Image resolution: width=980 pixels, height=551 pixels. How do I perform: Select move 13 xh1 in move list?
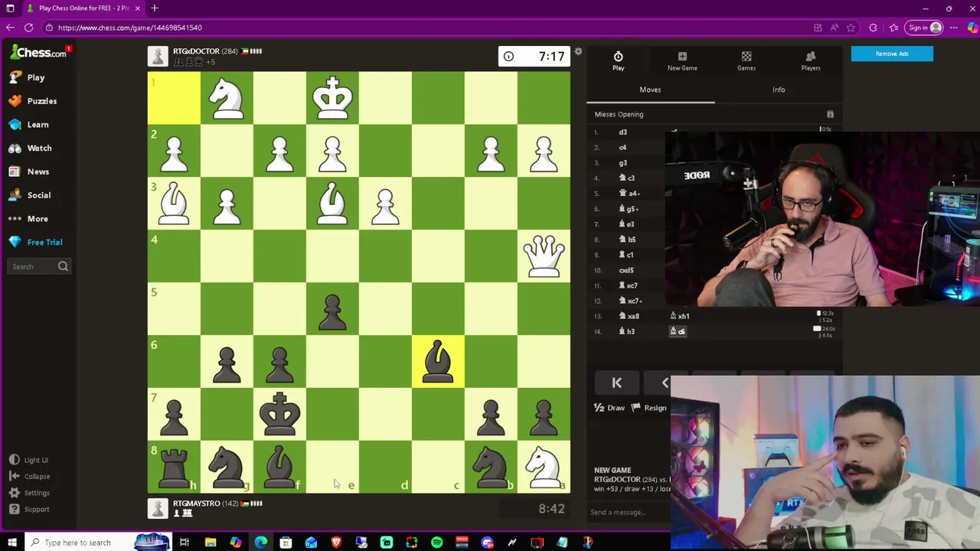tap(680, 316)
